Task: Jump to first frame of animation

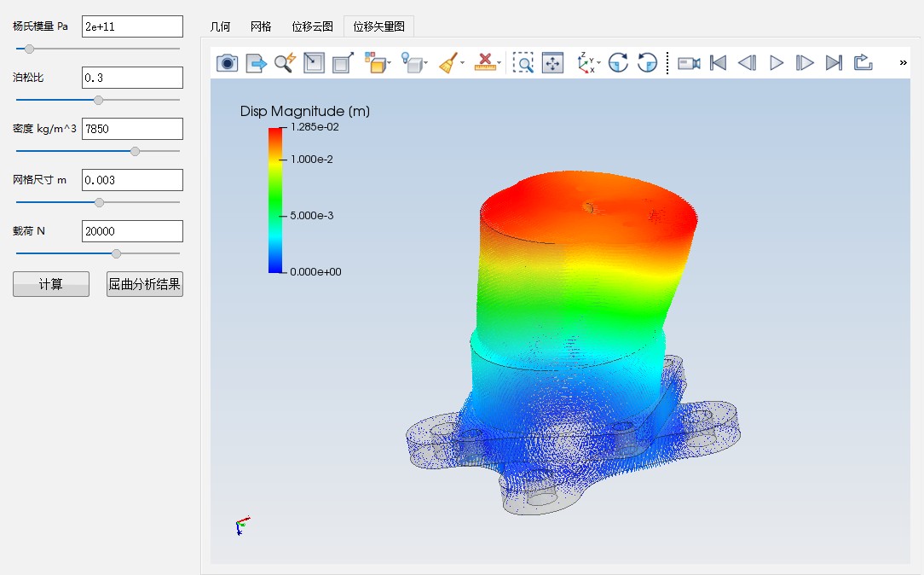Action: click(718, 63)
